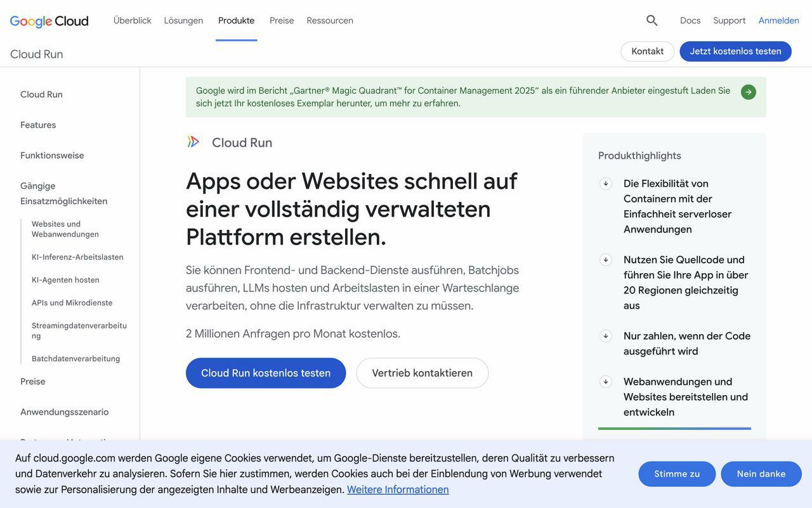Select Cloud Run in the sidebar
The height and width of the screenshot is (508, 812).
[41, 94]
